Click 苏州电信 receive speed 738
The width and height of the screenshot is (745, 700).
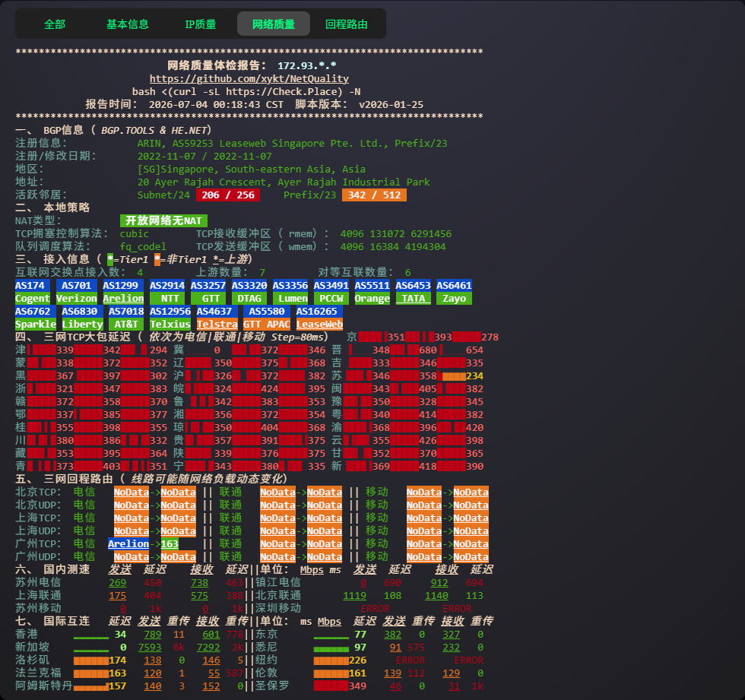199,583
